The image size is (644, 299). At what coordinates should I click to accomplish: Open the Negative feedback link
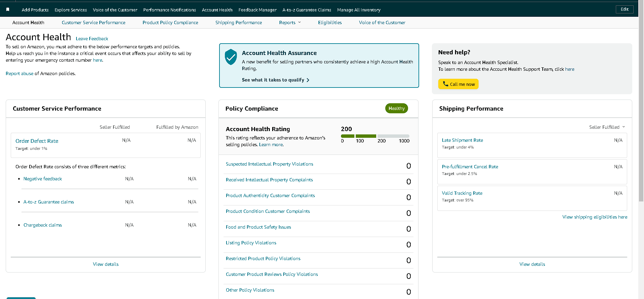pos(43,179)
